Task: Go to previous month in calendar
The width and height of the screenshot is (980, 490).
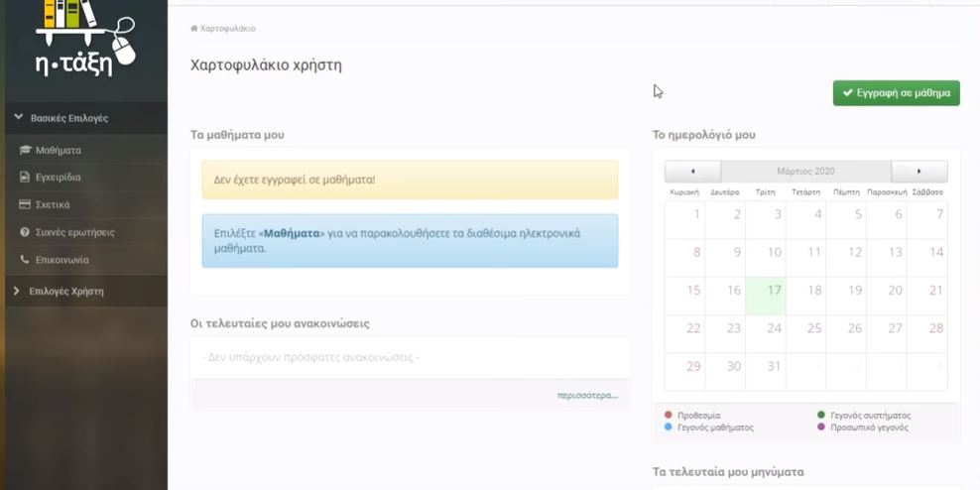Action: (x=692, y=172)
